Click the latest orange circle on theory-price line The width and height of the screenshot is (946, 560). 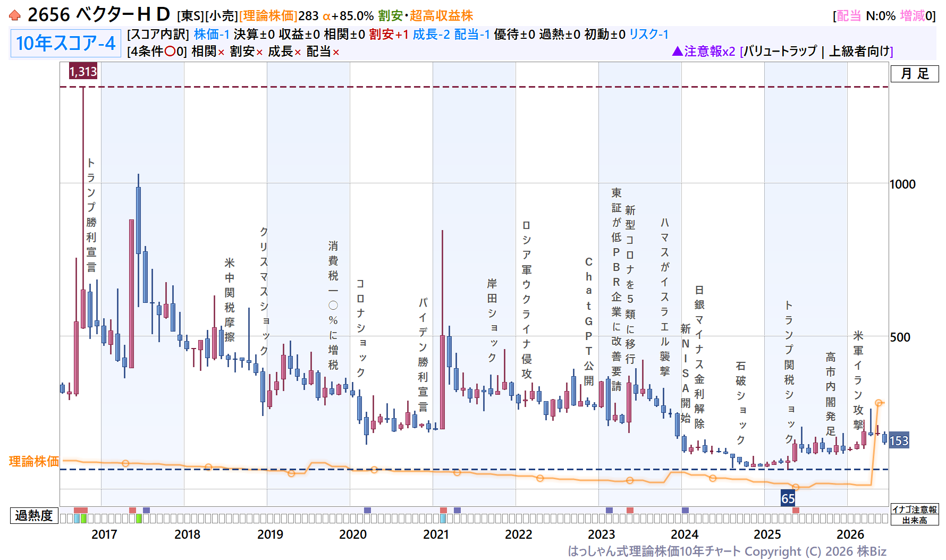[879, 403]
